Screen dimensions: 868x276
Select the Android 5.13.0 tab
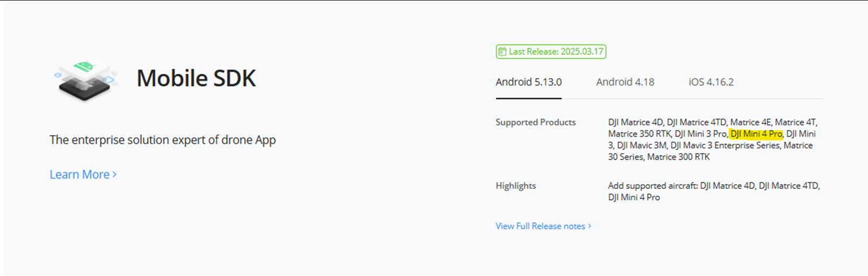click(x=529, y=82)
